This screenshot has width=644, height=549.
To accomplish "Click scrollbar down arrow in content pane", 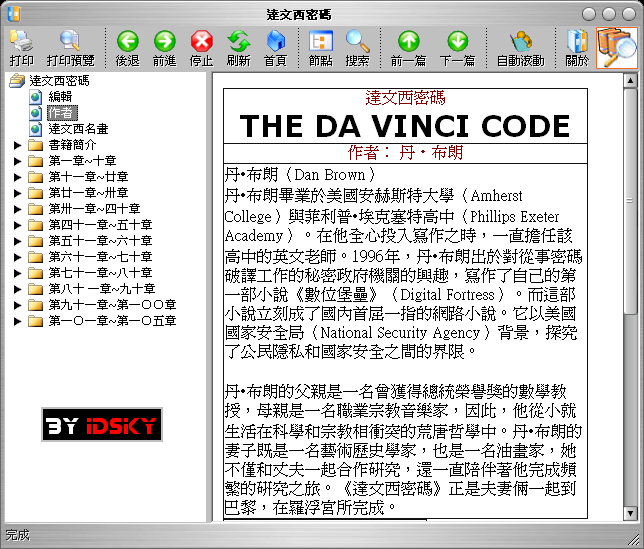I will (630, 513).
